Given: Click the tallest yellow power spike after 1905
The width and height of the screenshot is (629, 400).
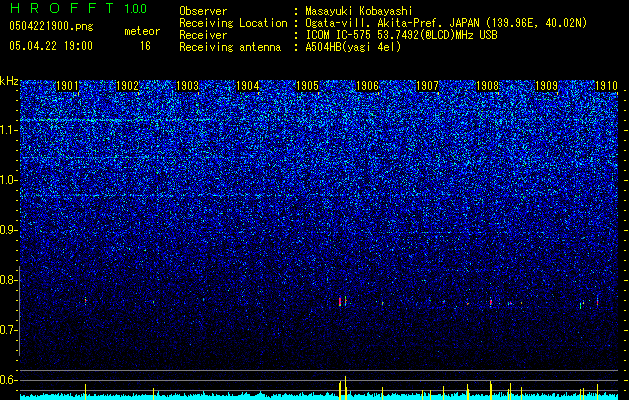Looking at the screenshot, I should [345, 388].
